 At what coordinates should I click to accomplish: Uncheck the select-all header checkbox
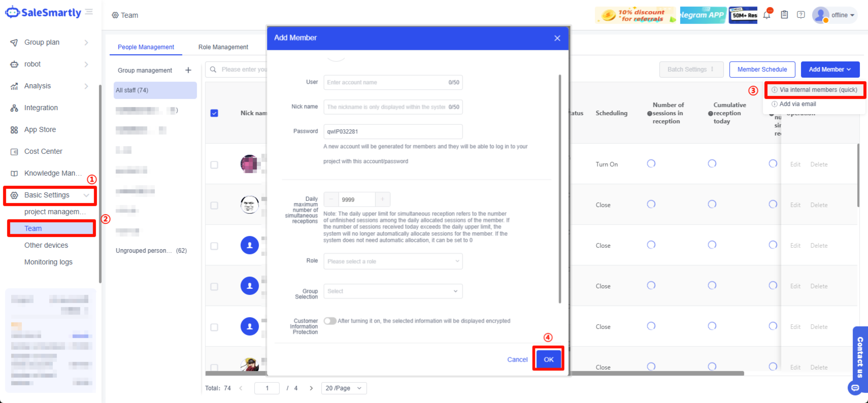(x=214, y=113)
